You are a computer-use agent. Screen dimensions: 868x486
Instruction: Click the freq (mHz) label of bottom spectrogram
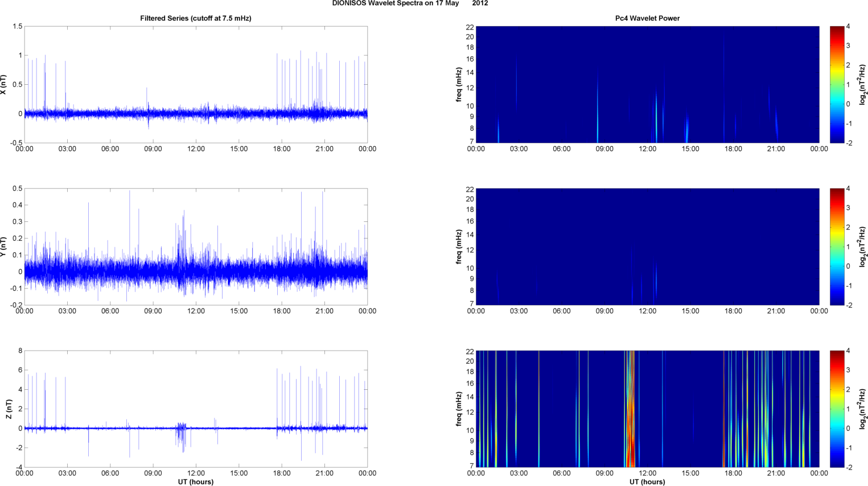click(459, 409)
